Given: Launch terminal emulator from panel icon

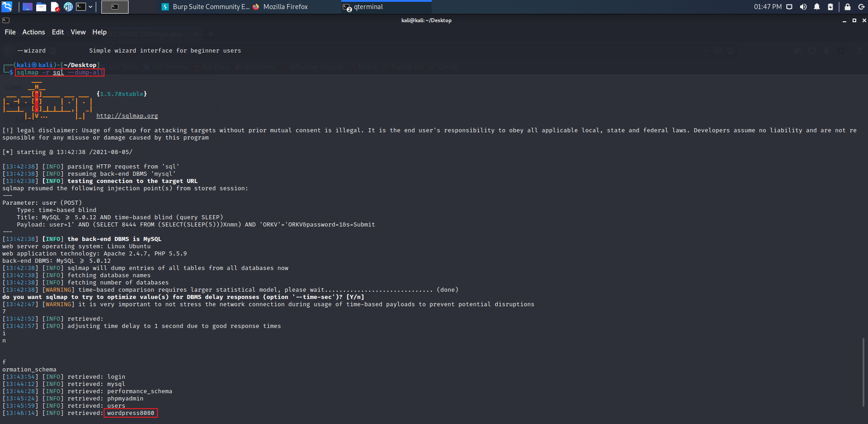Looking at the screenshot, I should click(x=81, y=7).
